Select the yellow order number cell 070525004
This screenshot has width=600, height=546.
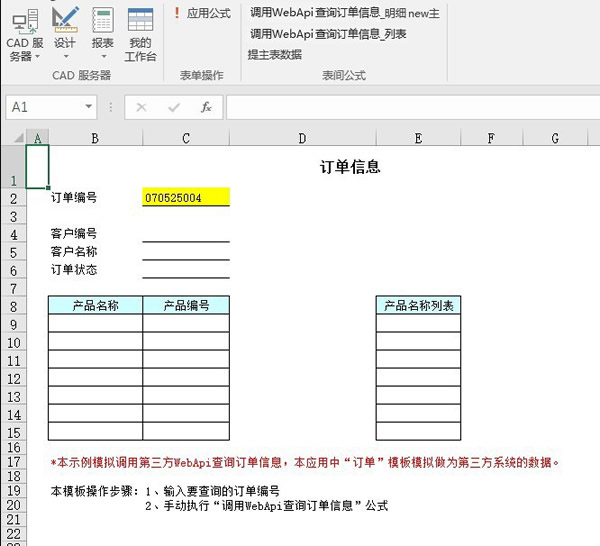coord(186,198)
